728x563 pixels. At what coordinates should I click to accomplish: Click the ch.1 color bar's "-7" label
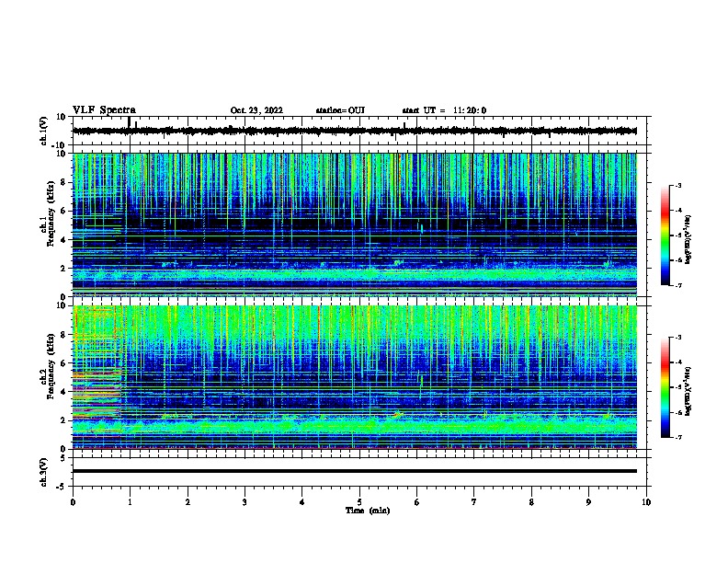pyautogui.click(x=677, y=285)
